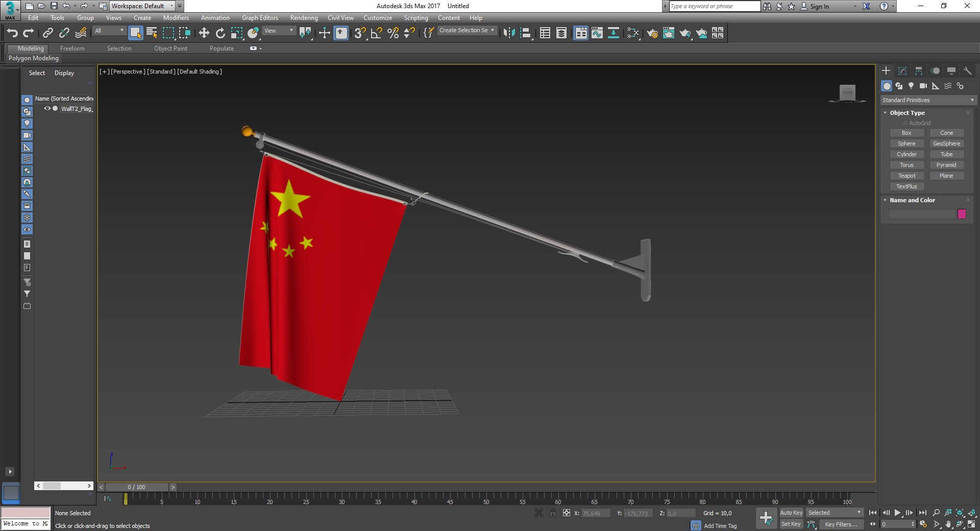Click the Undo arrow in main toolbar
Viewport: 980px width, 531px height.
[x=12, y=33]
